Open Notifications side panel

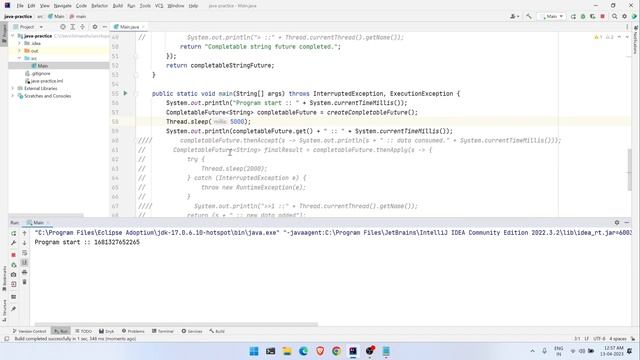click(x=636, y=39)
